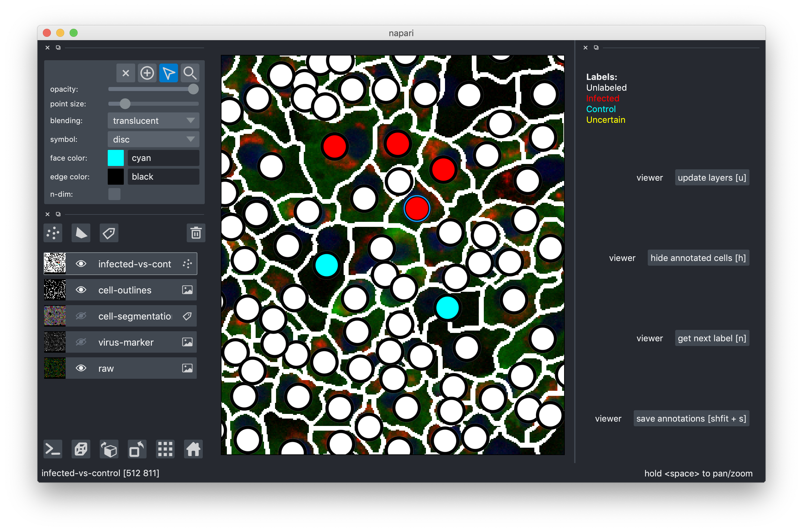This screenshot has width=803, height=532.
Task: Click delete selected points X button
Action: click(125, 73)
